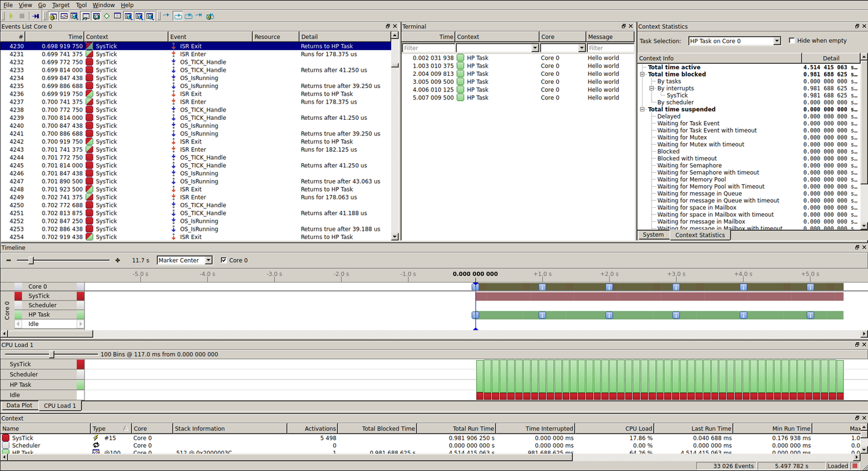Viewport: 868px width, 471px height.
Task: Collapse the Total time blocked tree node
Action: 643,75
